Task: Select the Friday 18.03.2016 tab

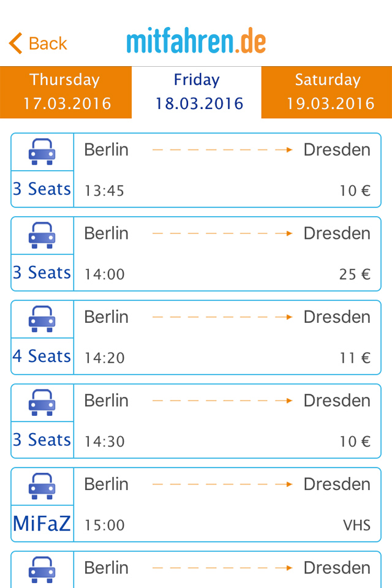Action: (197, 92)
